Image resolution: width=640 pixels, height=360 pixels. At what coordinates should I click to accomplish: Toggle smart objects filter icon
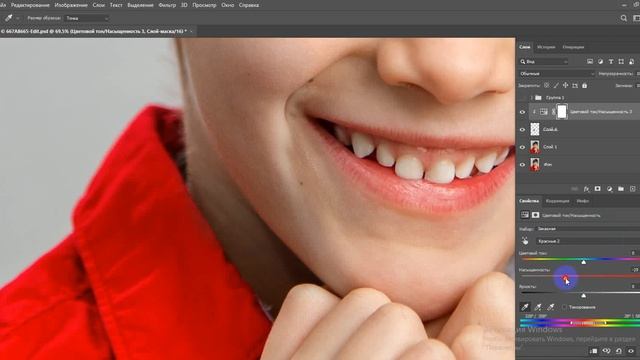631,62
